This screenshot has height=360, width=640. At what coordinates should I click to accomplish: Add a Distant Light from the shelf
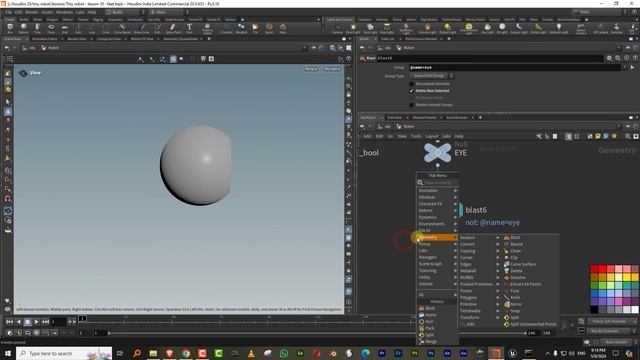coord(447,28)
